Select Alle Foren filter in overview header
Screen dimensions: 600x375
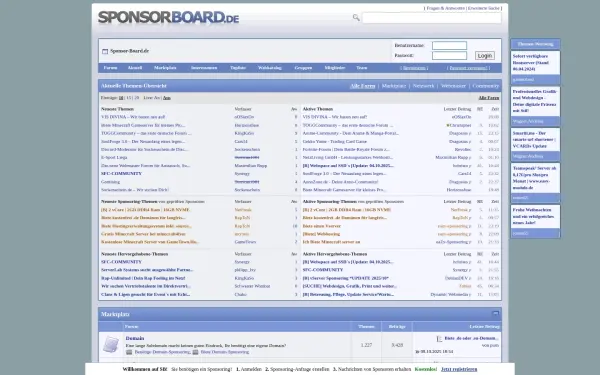(362, 86)
